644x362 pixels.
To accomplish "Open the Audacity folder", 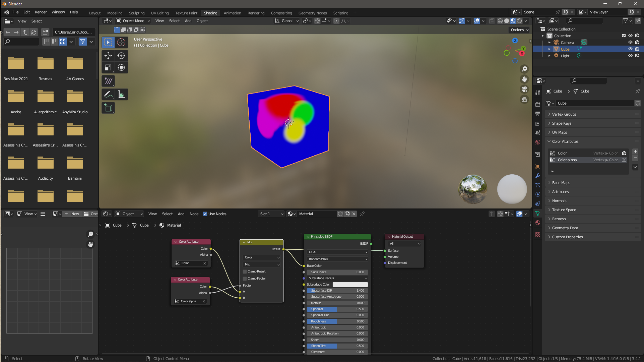I will point(46,168).
